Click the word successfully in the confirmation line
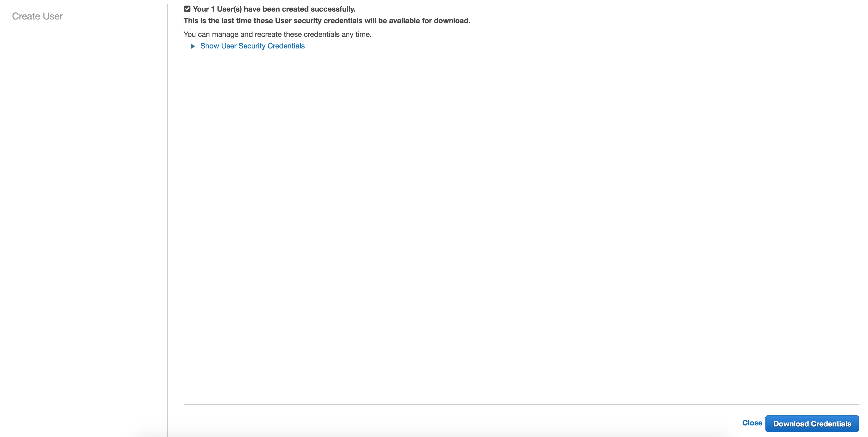This screenshot has width=868, height=437. [332, 9]
